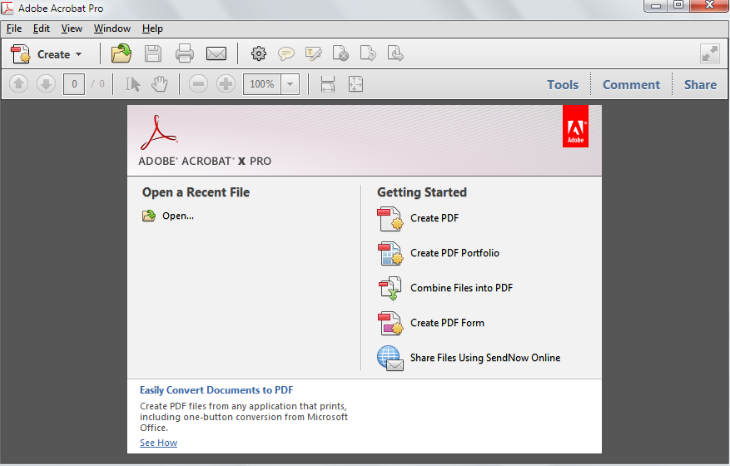Go to previous page up arrow
Screen dimensions: 730x466
point(19,84)
